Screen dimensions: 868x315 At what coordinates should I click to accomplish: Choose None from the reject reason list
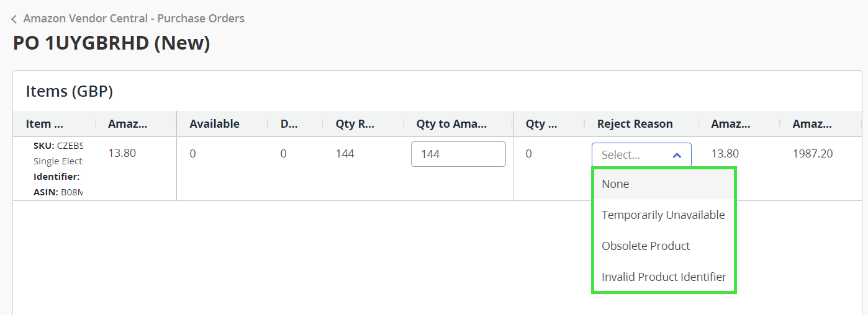point(615,184)
